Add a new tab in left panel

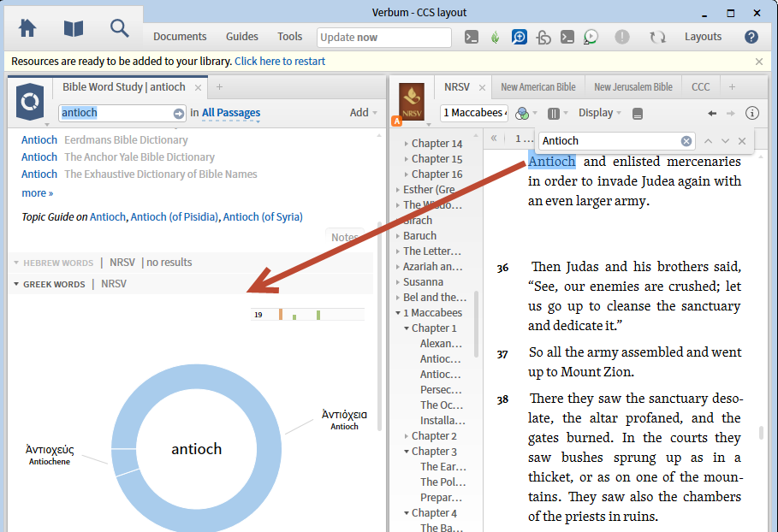219,87
